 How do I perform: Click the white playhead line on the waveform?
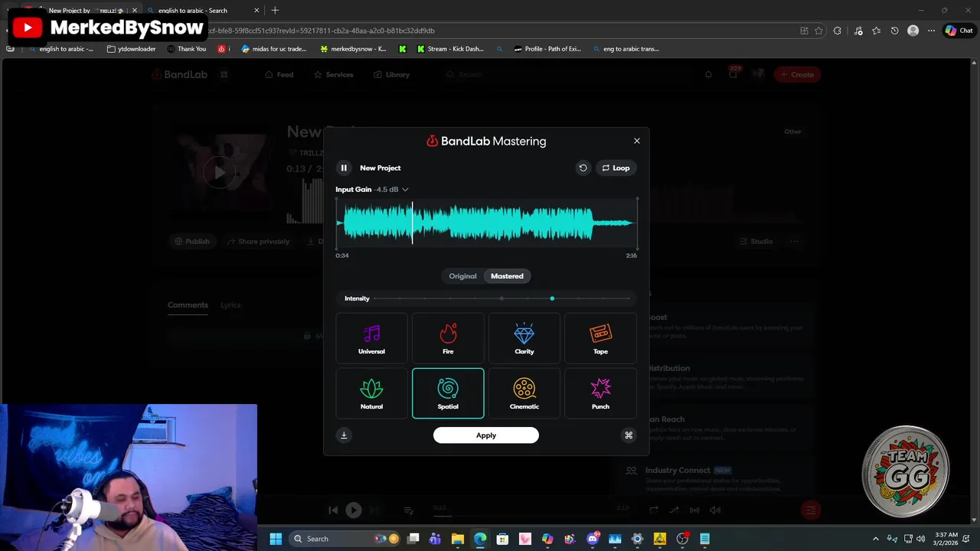coord(413,223)
